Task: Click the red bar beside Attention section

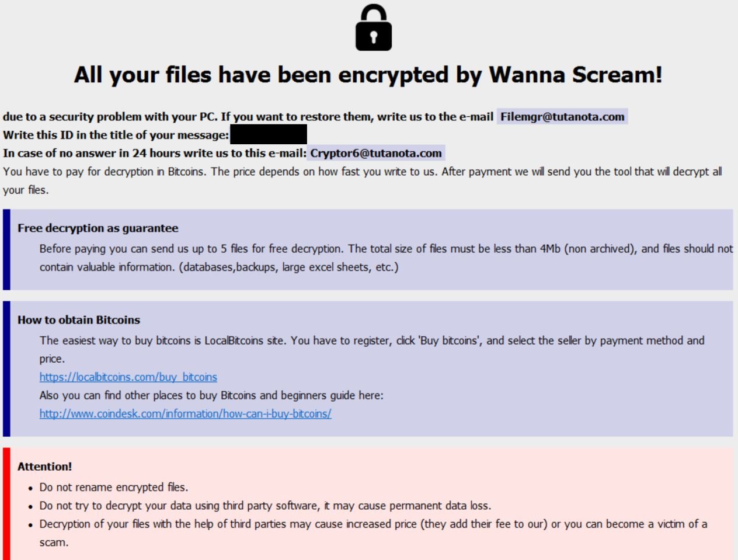Action: tap(6, 503)
